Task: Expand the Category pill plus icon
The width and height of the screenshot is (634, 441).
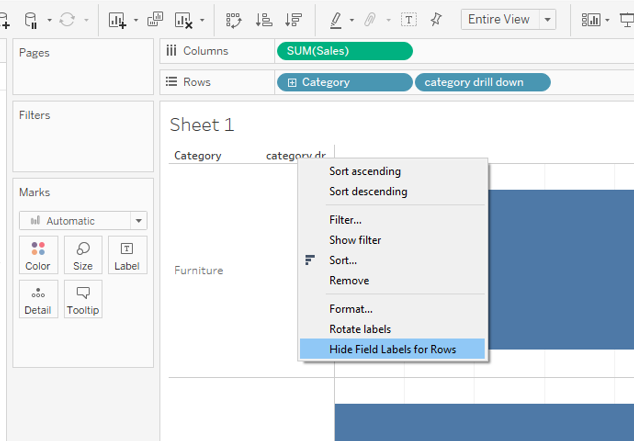Action: coord(292,82)
